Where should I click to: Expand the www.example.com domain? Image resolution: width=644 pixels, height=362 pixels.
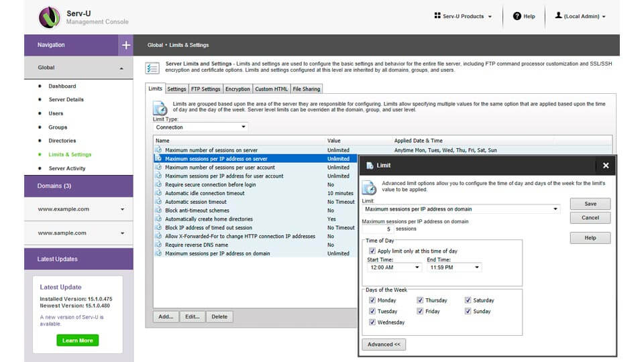[122, 209]
